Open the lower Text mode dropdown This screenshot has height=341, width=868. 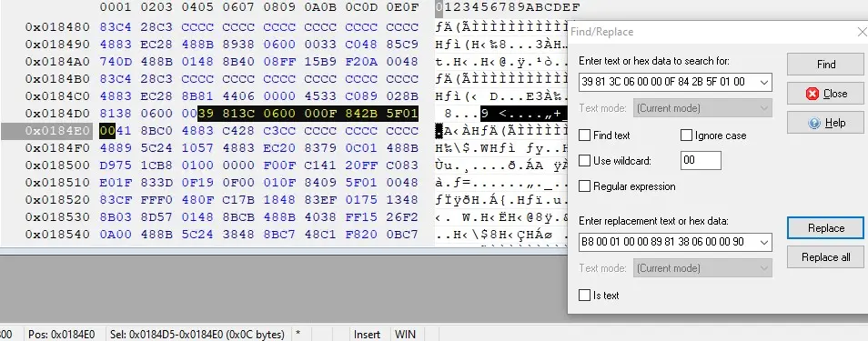pos(702,268)
